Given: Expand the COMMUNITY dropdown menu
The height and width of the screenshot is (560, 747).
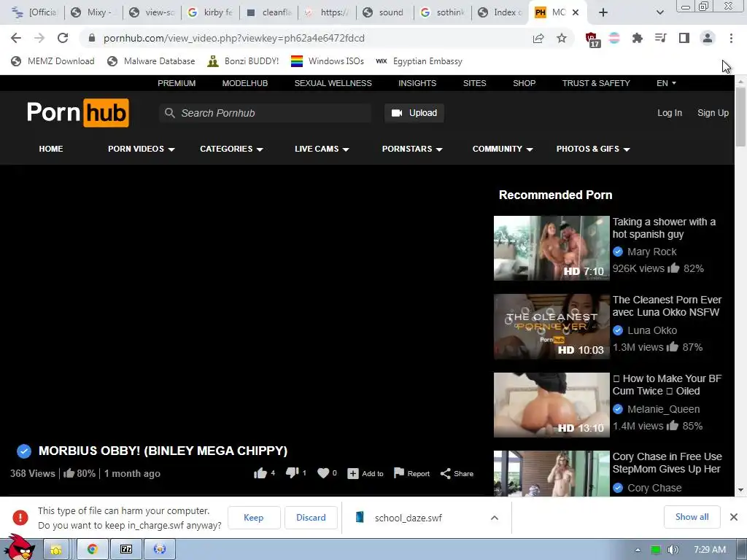Looking at the screenshot, I should 502,149.
